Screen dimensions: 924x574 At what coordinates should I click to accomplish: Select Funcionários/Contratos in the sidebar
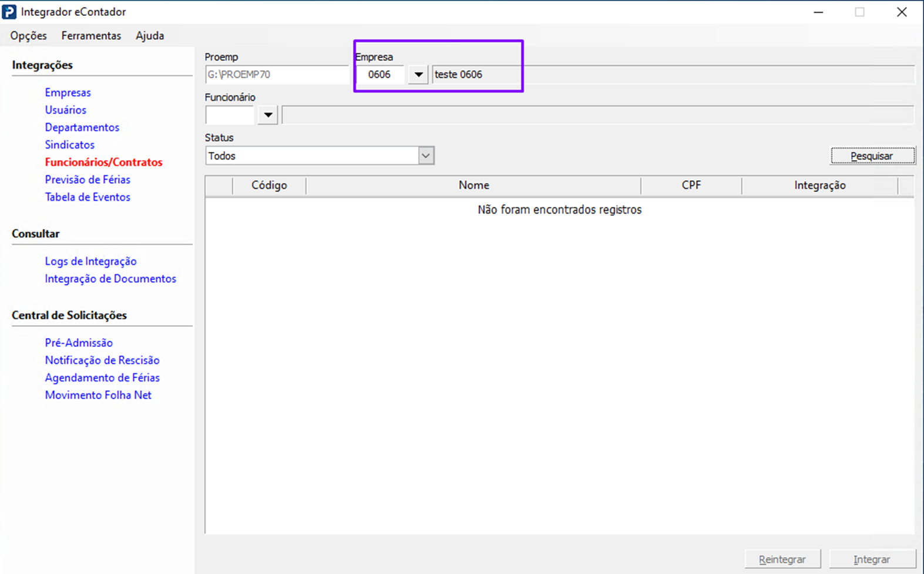point(103,163)
